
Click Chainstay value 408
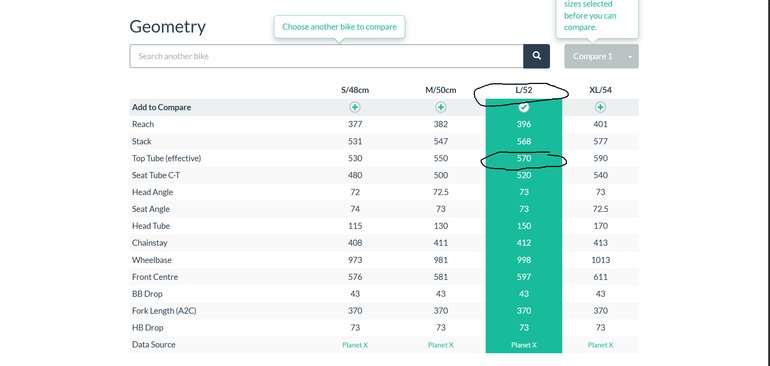click(x=355, y=243)
